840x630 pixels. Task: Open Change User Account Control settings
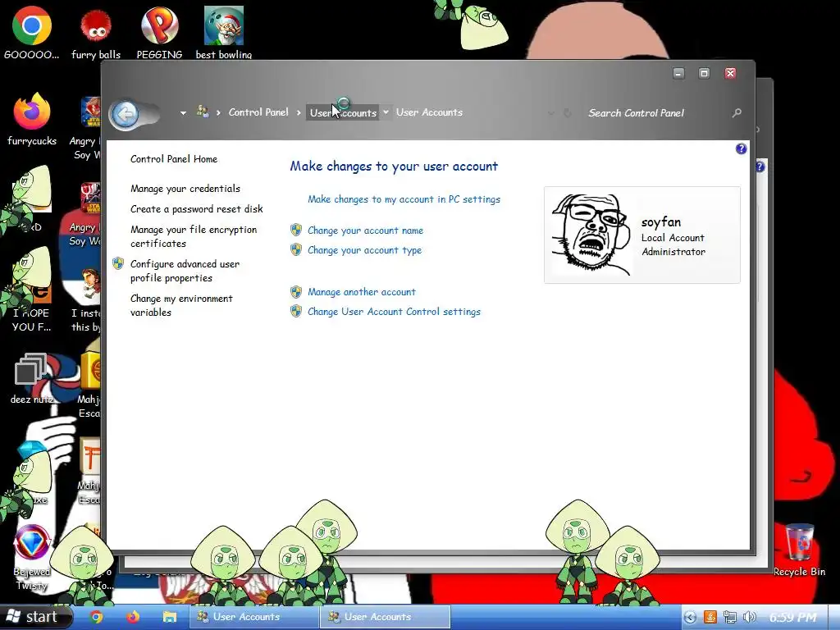[394, 312]
